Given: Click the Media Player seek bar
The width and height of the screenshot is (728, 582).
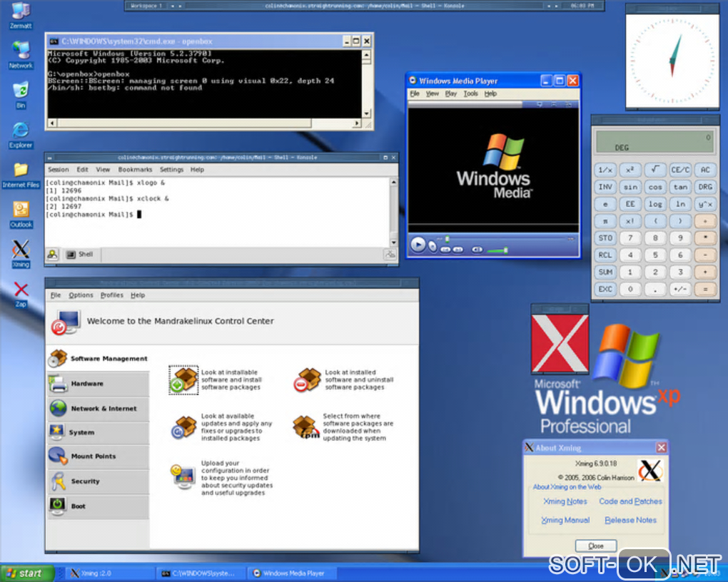Looking at the screenshot, I should [507, 239].
